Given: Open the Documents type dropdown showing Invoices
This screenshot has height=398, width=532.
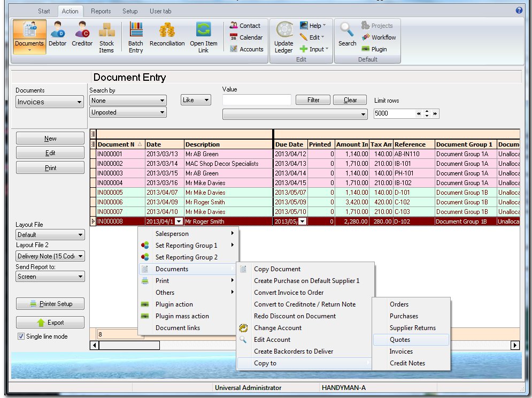Looking at the screenshot, I should click(x=49, y=101).
